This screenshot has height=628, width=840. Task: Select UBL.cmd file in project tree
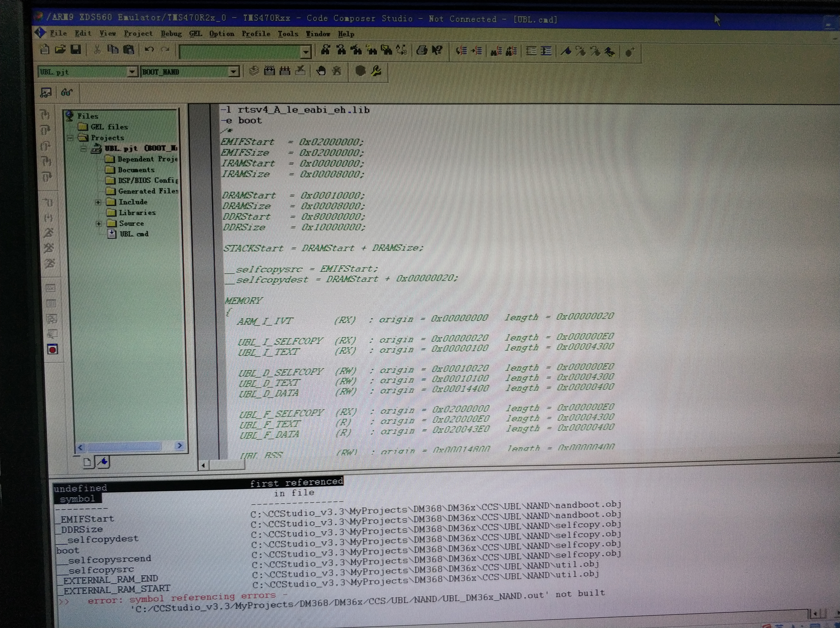pos(134,234)
